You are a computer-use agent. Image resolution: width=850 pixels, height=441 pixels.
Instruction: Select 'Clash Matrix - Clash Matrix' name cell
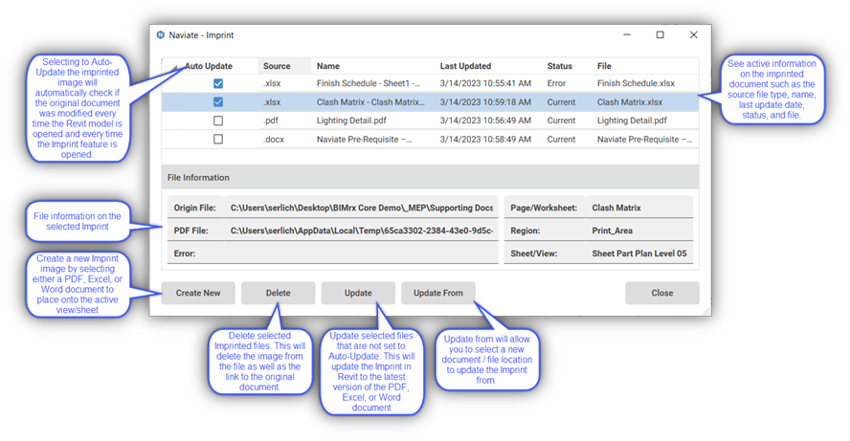371,102
